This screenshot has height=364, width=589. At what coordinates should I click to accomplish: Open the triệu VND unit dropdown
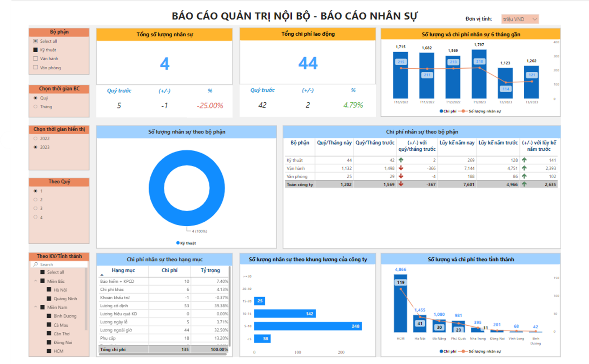520,19
